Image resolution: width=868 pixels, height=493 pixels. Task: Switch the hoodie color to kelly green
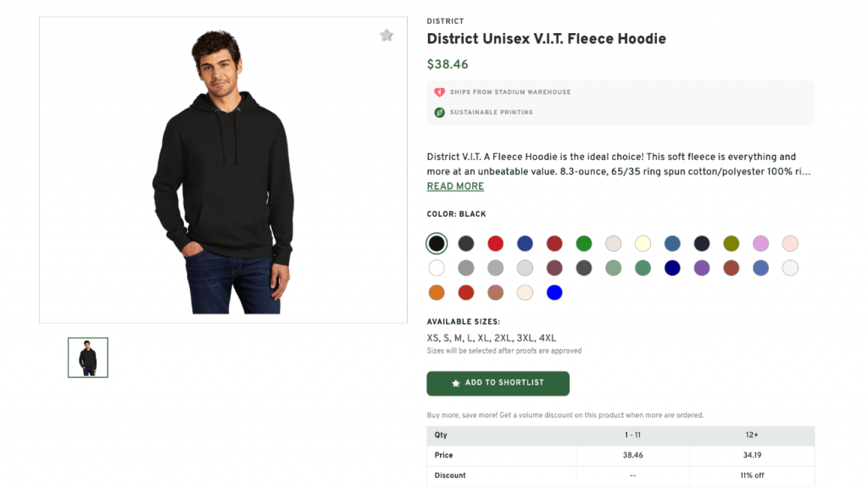pyautogui.click(x=583, y=243)
